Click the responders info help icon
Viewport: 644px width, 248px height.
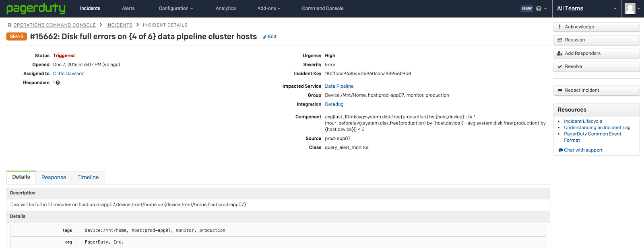click(58, 83)
